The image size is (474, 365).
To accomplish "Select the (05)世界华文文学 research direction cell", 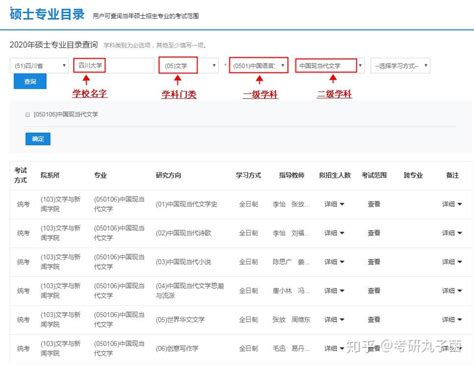I will (x=180, y=320).
